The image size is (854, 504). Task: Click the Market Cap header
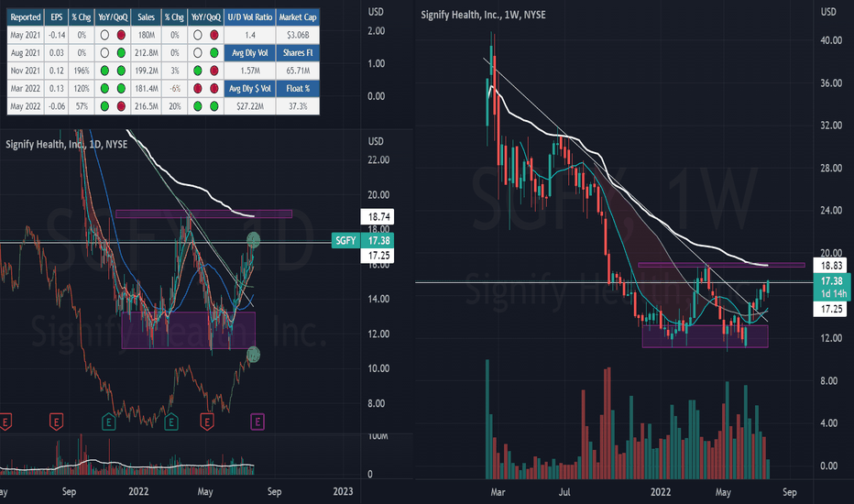[x=298, y=16]
